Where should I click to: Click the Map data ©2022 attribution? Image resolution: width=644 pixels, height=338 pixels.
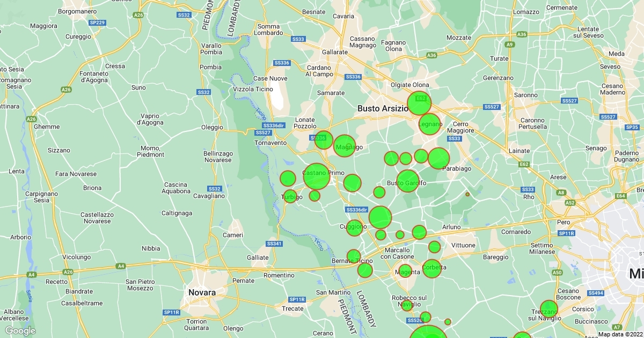point(620,334)
